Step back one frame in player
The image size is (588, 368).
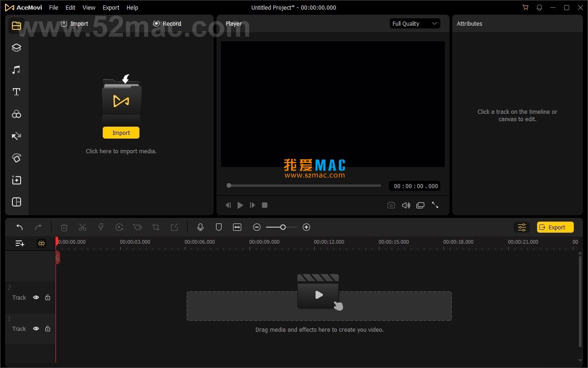coord(228,205)
